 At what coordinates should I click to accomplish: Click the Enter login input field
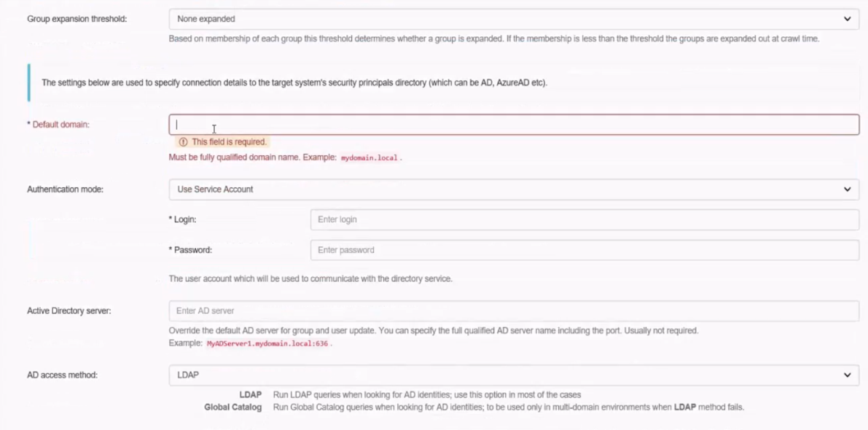click(584, 219)
